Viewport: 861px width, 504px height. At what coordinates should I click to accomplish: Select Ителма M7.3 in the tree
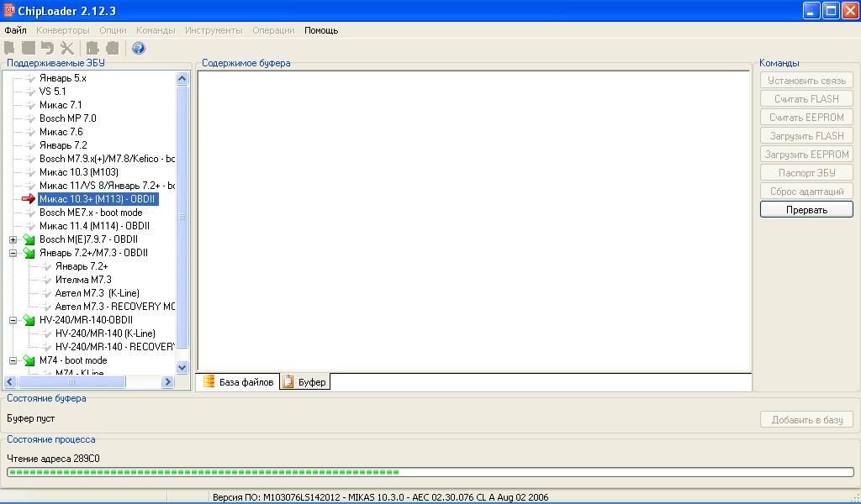83,280
